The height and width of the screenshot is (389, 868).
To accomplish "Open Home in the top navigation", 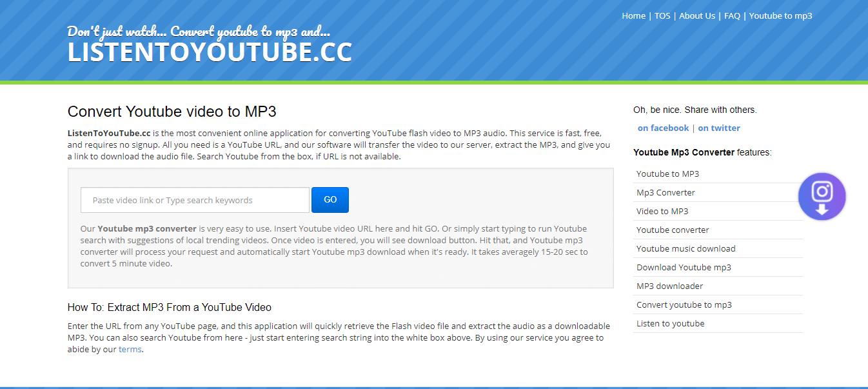I will 633,16.
